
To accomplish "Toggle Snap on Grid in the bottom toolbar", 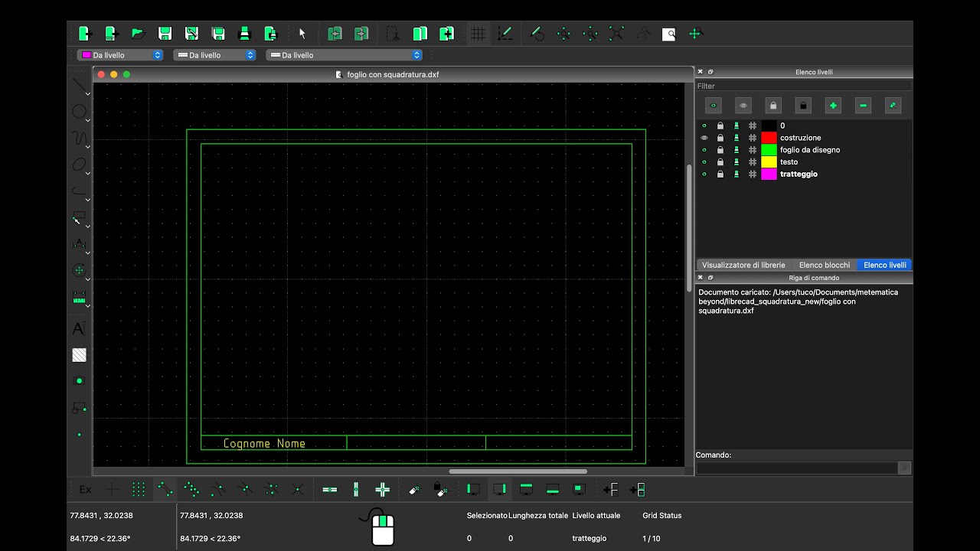I will [139, 490].
